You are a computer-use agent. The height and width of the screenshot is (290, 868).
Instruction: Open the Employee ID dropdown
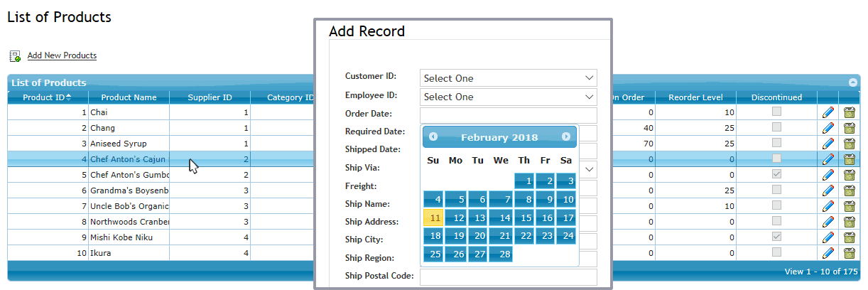click(x=509, y=97)
